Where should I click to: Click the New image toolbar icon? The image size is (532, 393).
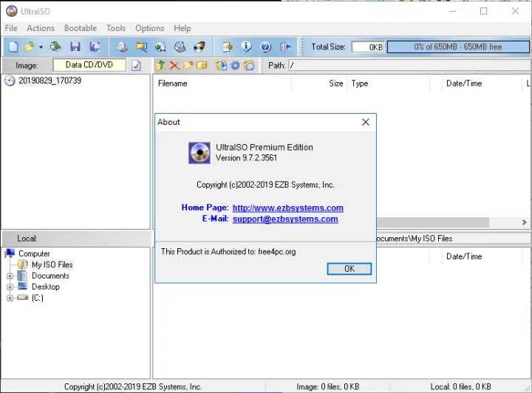13,47
